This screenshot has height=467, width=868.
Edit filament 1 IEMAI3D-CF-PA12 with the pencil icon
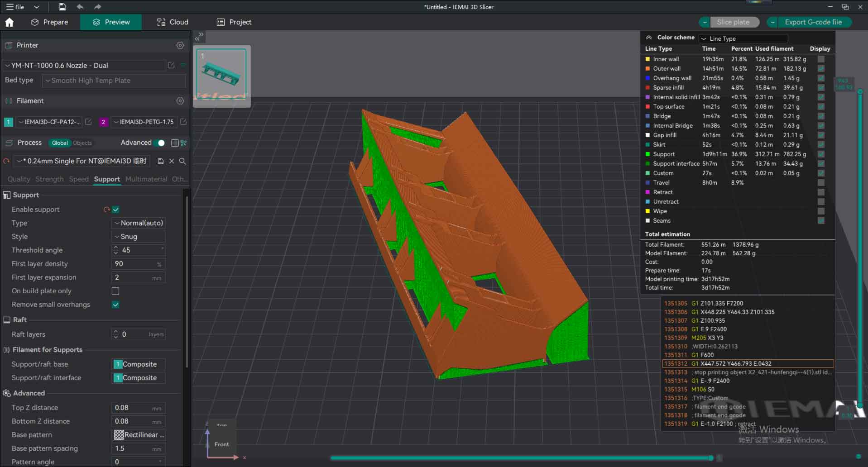coord(88,122)
